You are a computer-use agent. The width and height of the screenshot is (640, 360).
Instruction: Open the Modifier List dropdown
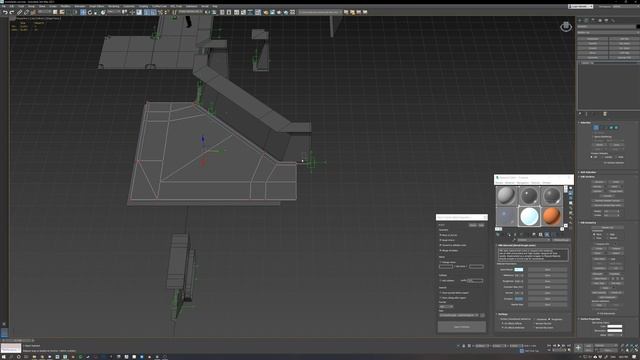click(608, 33)
